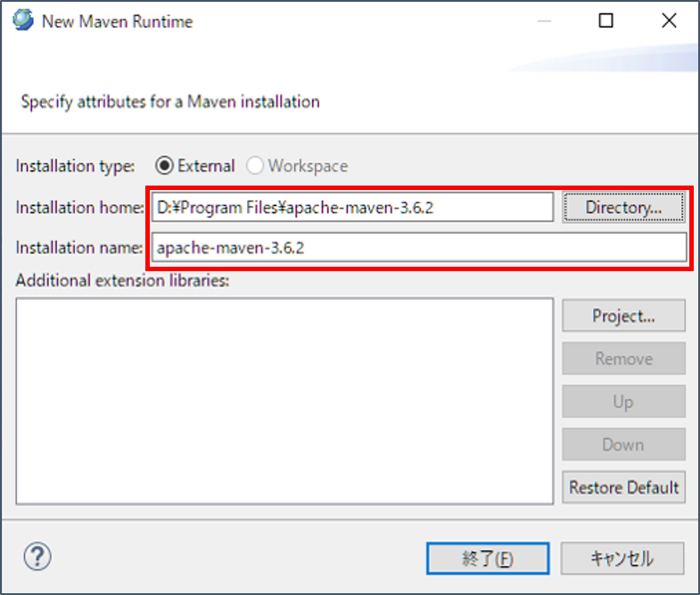
Task: Click the Installation name text field
Action: (419, 247)
